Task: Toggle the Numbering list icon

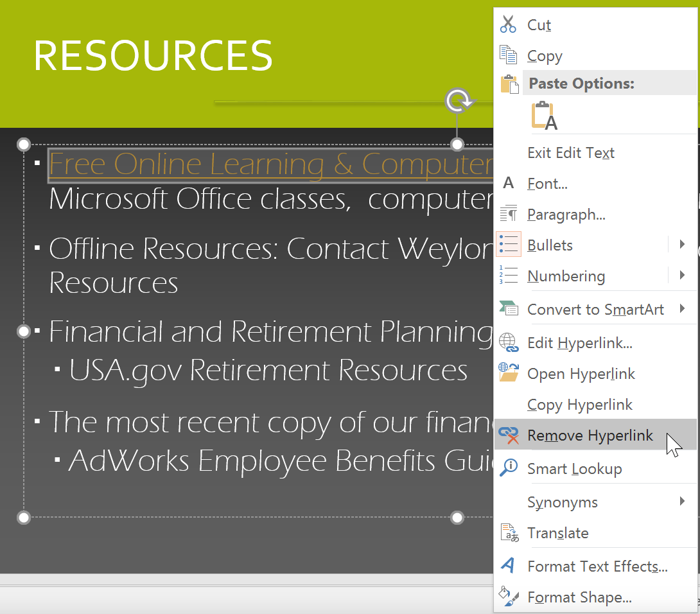Action: (x=508, y=276)
